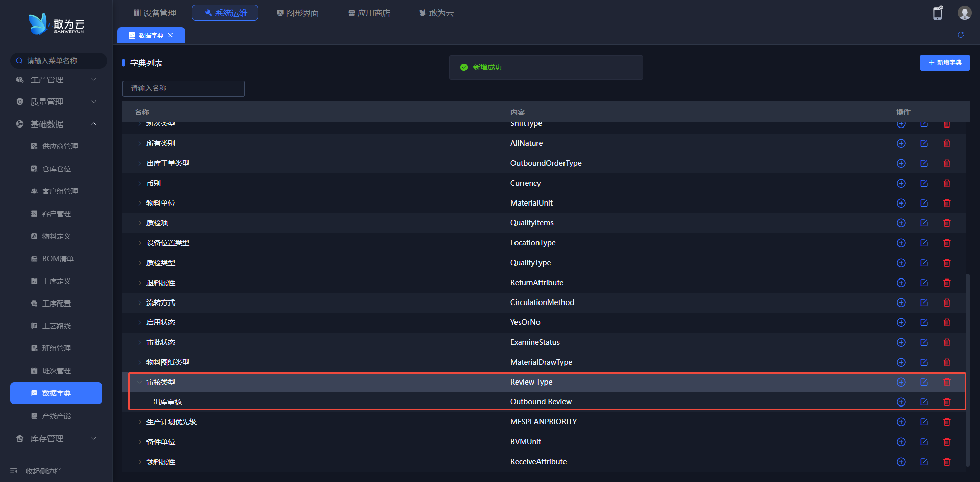Open the 应用商店 top menu
This screenshot has height=482, width=980.
(369, 13)
